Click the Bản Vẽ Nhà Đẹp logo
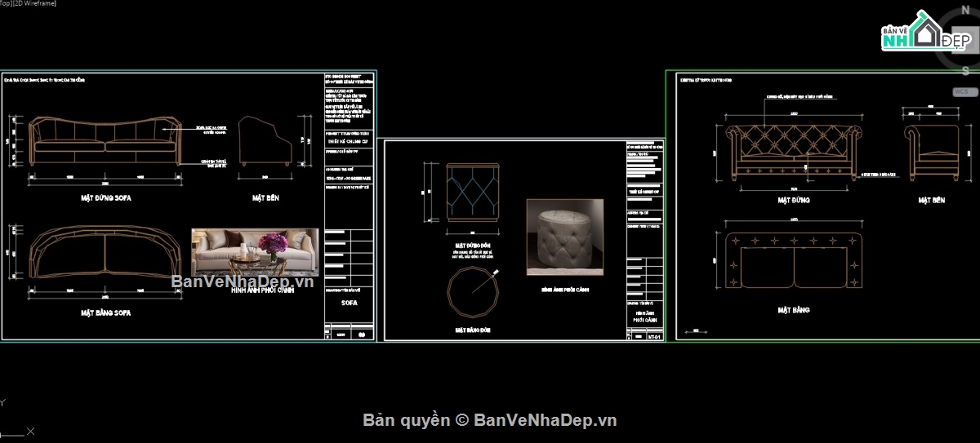The height and width of the screenshot is (443, 980). [x=925, y=32]
